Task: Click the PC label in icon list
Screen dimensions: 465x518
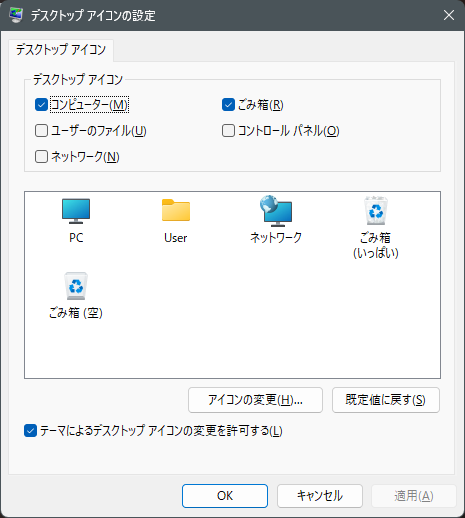Action: 76,238
